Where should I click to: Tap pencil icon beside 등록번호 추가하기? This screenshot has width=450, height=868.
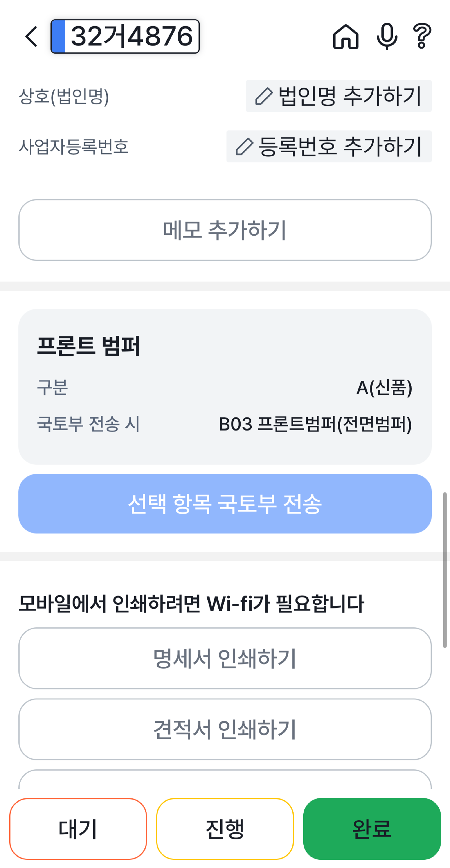[244, 147]
